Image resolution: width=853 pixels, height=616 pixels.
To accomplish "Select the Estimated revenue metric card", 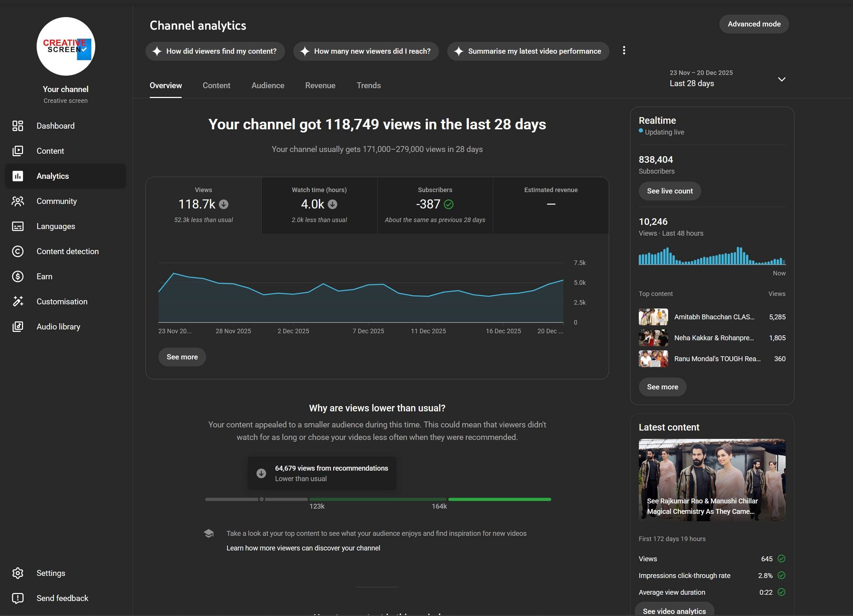I will tap(551, 205).
